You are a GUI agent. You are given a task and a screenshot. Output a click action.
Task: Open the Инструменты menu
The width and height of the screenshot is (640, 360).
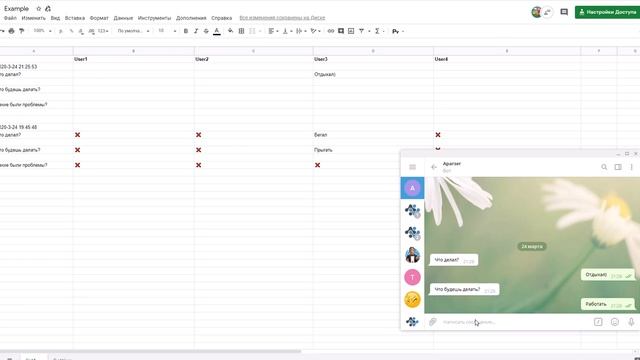tap(154, 18)
